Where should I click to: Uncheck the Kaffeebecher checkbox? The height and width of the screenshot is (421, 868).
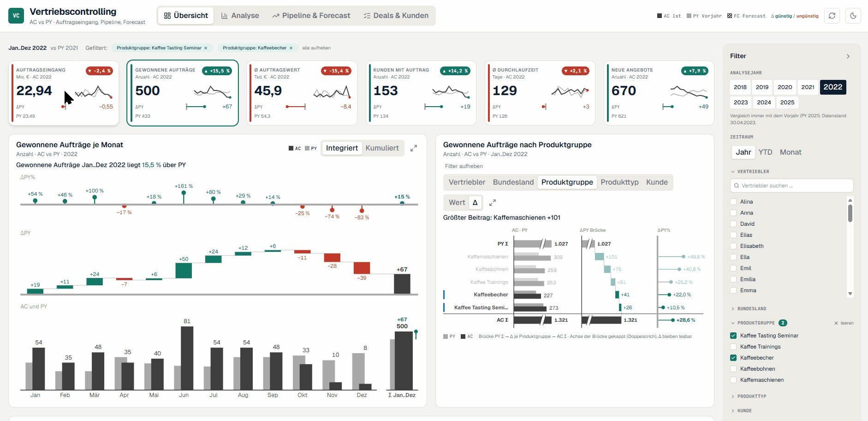coord(733,358)
